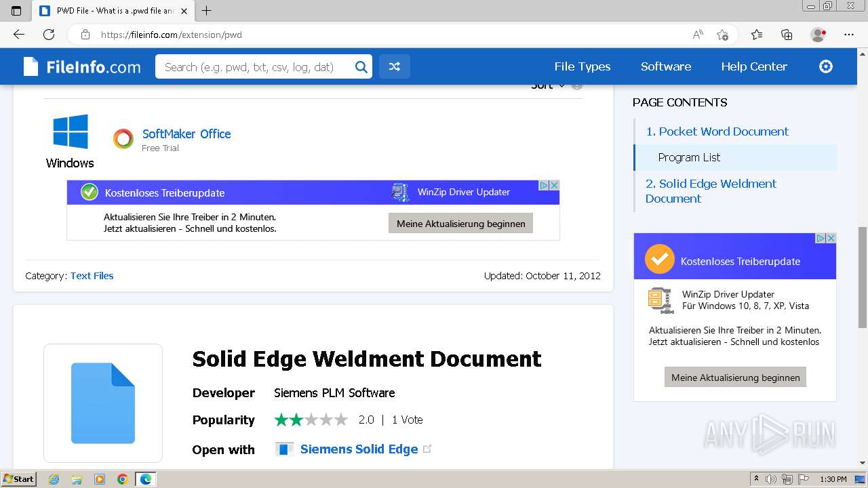Screen dimensions: 868x488
Task: Open the Help Center menu
Action: 754,66
